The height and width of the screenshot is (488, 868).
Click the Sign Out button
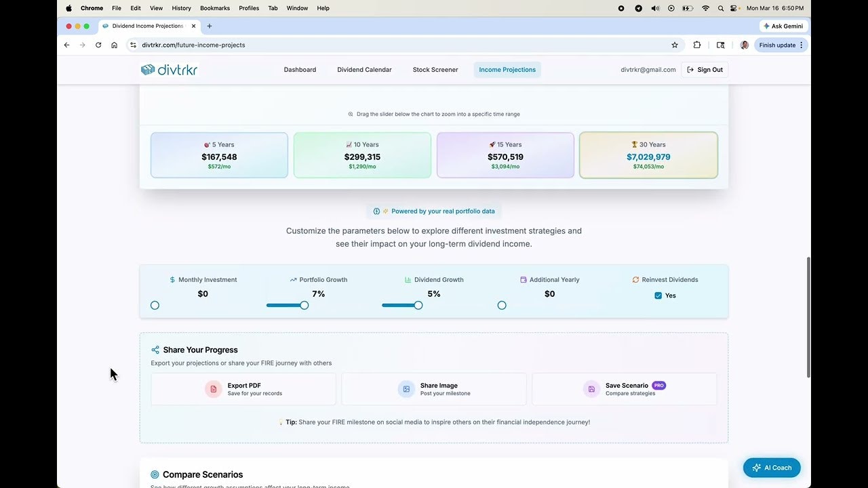(705, 70)
